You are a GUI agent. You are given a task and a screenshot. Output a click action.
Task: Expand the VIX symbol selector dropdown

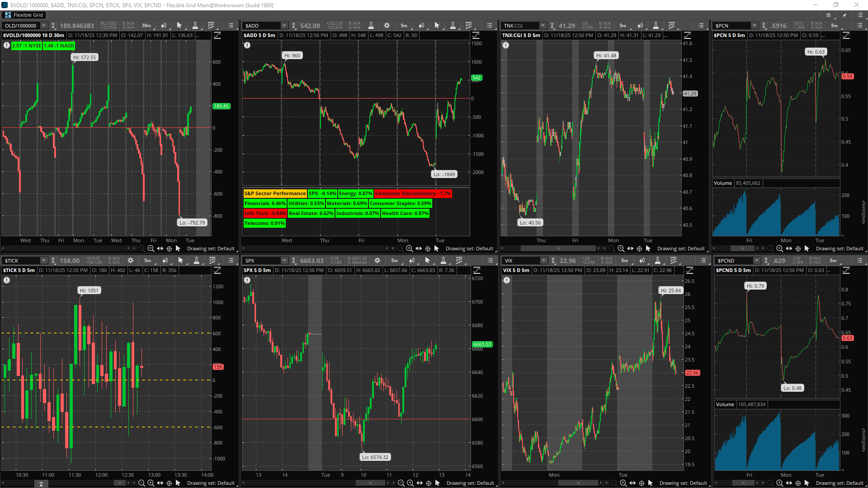pyautogui.click(x=543, y=261)
